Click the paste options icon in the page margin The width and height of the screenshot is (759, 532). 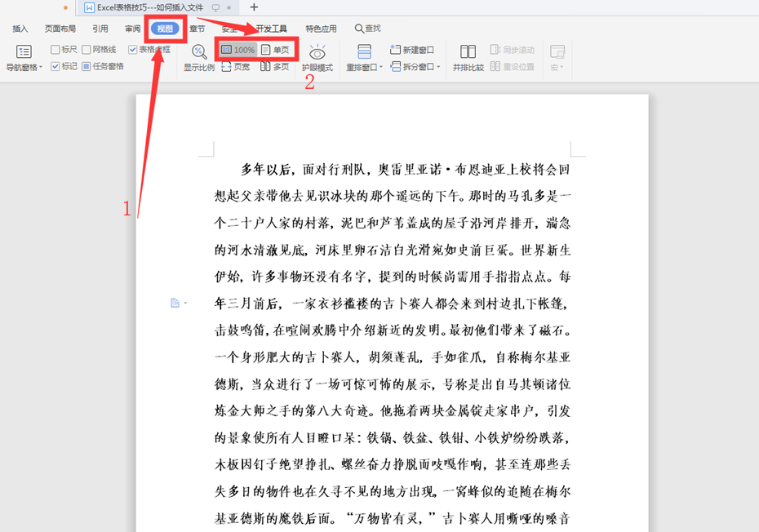click(175, 303)
